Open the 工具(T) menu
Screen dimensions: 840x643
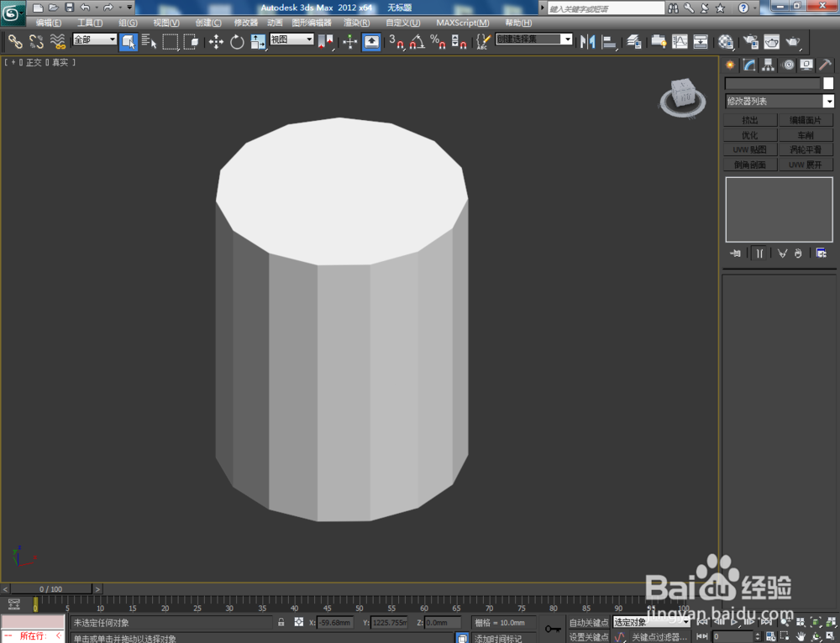pyautogui.click(x=90, y=23)
